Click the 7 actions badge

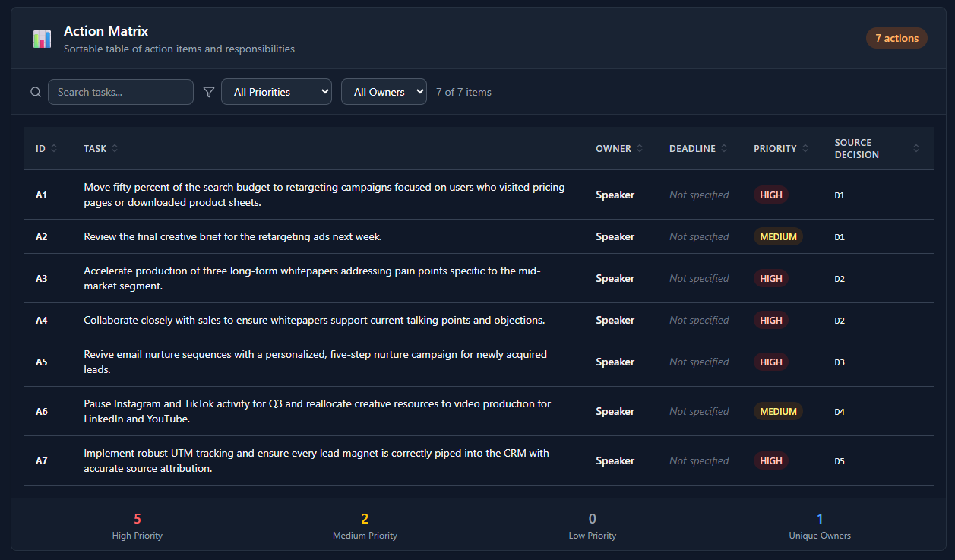[896, 38]
